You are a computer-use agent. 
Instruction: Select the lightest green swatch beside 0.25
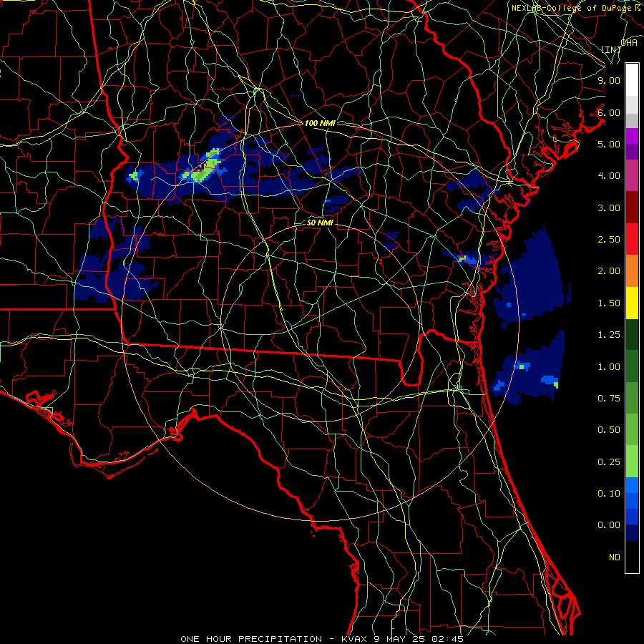click(632, 462)
